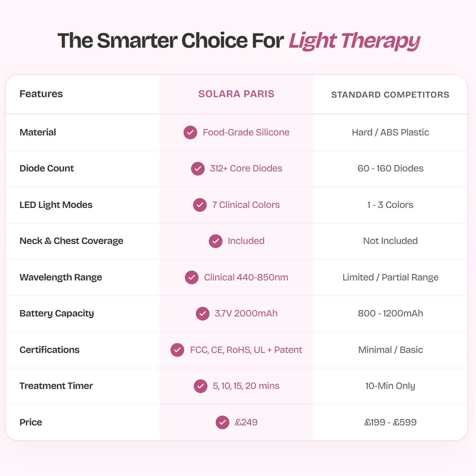Click the Light Therapy pink heading text
Viewport: 476px width, 476px height.
tap(354, 41)
